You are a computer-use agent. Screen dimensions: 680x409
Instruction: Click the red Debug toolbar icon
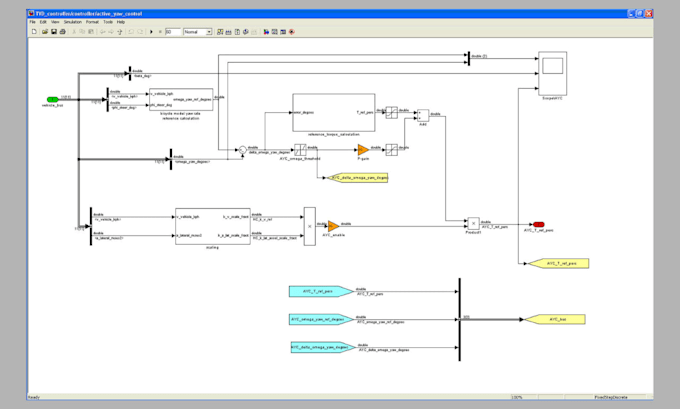coord(292,32)
